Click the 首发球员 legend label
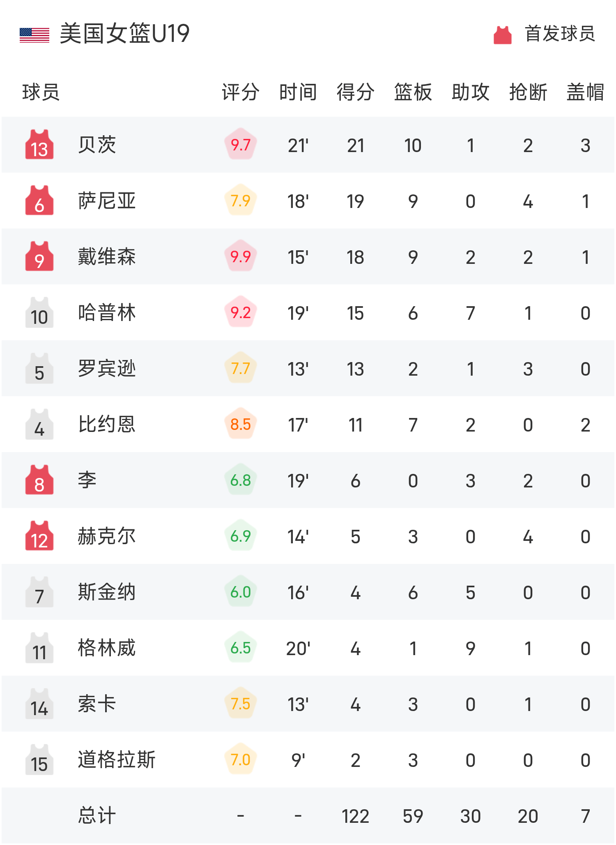The height and width of the screenshot is (845, 616). 560,34
